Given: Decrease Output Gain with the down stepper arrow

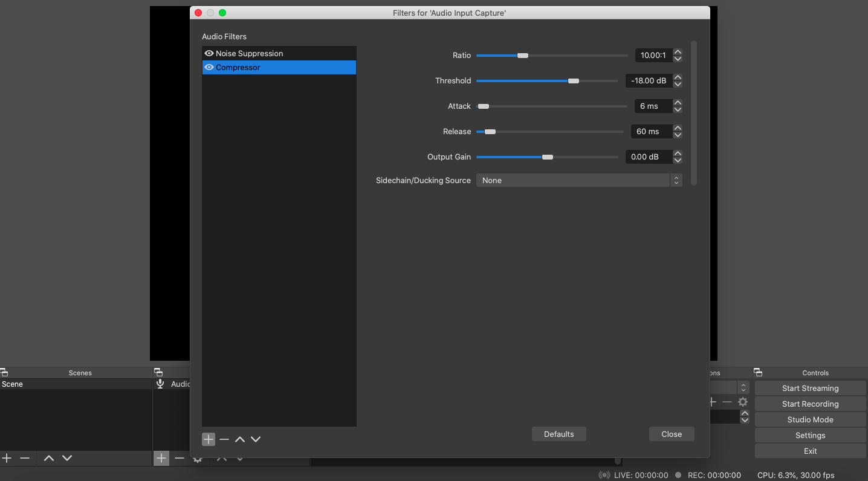Looking at the screenshot, I should 678,161.
